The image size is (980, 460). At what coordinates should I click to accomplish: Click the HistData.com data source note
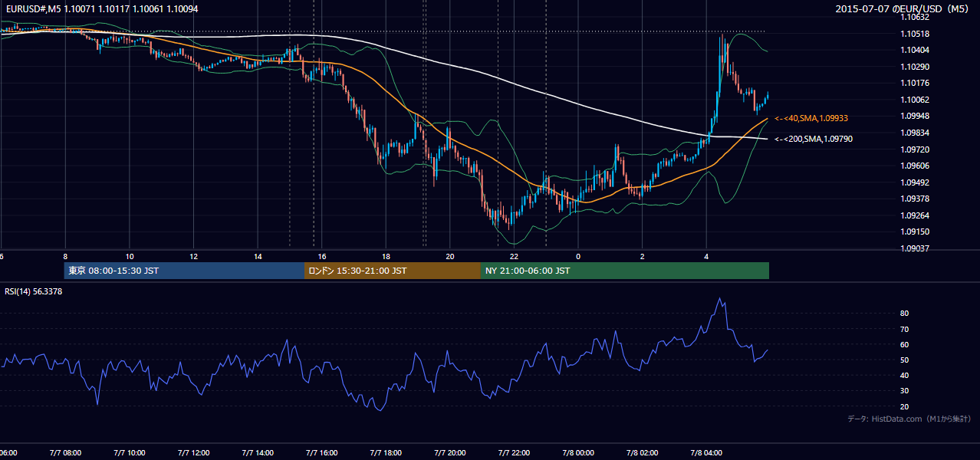(909, 419)
